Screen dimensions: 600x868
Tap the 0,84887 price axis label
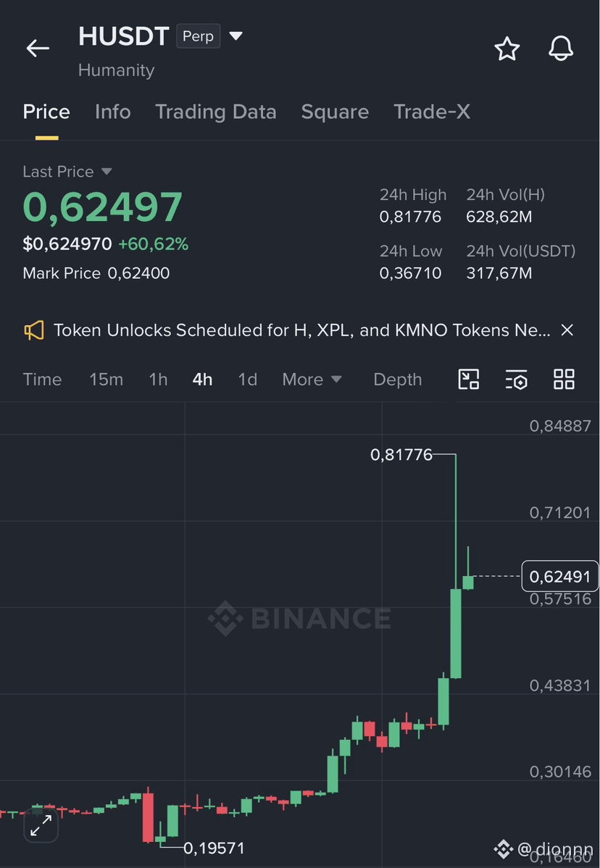click(560, 426)
